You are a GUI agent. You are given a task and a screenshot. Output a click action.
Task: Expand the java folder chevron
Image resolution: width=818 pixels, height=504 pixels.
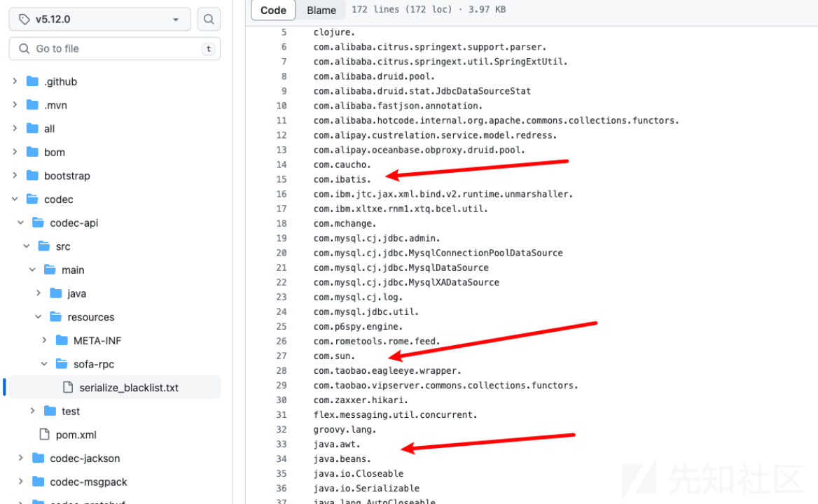pyautogui.click(x=38, y=293)
